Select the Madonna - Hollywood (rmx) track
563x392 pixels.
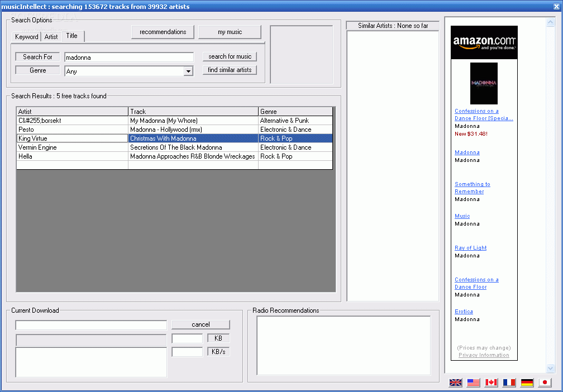pos(193,130)
